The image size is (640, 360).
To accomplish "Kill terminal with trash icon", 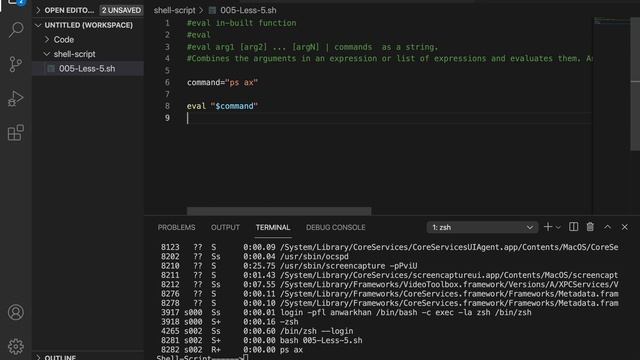I will tap(590, 227).
